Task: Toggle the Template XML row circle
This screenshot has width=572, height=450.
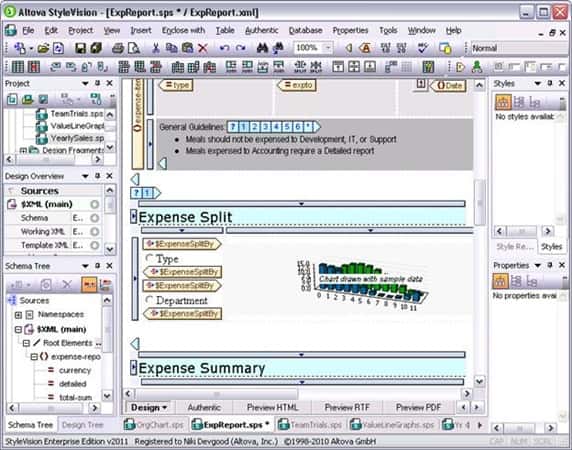Action: [94, 245]
